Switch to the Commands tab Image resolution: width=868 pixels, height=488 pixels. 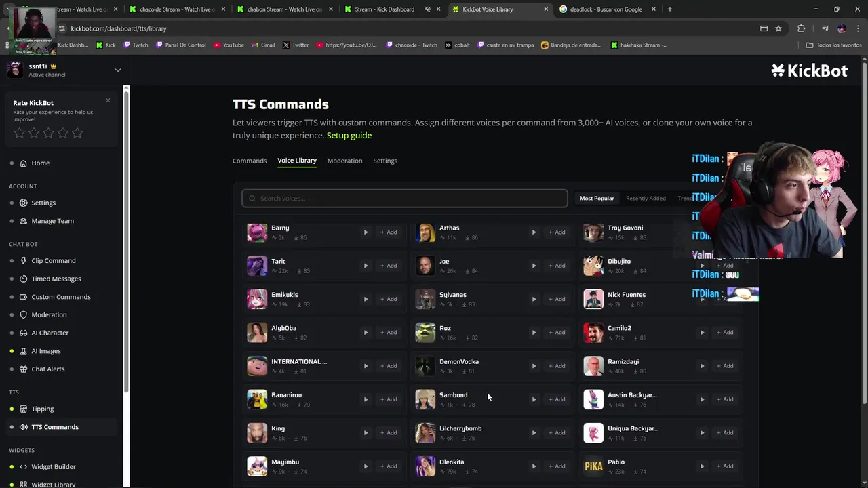(x=250, y=161)
